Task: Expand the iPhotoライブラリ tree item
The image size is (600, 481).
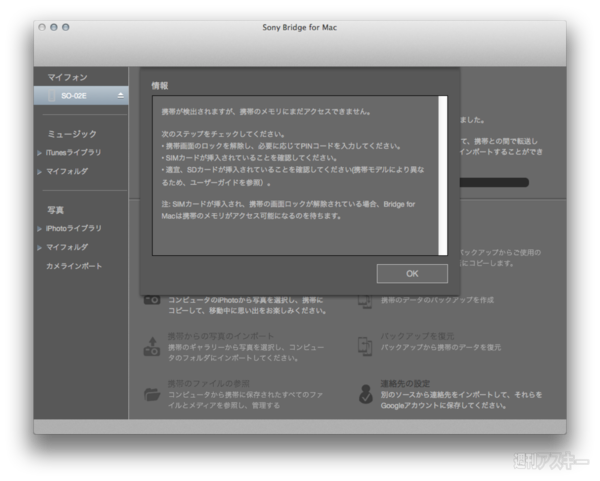Action: click(39, 229)
